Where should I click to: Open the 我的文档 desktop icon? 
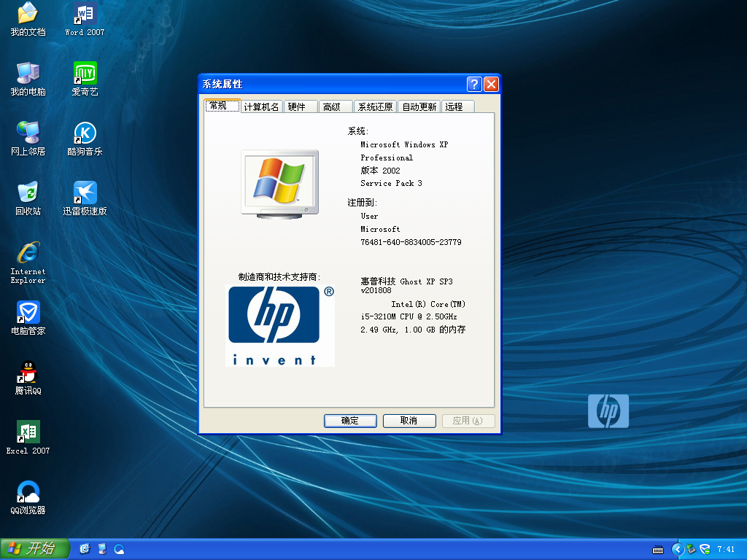(28, 19)
